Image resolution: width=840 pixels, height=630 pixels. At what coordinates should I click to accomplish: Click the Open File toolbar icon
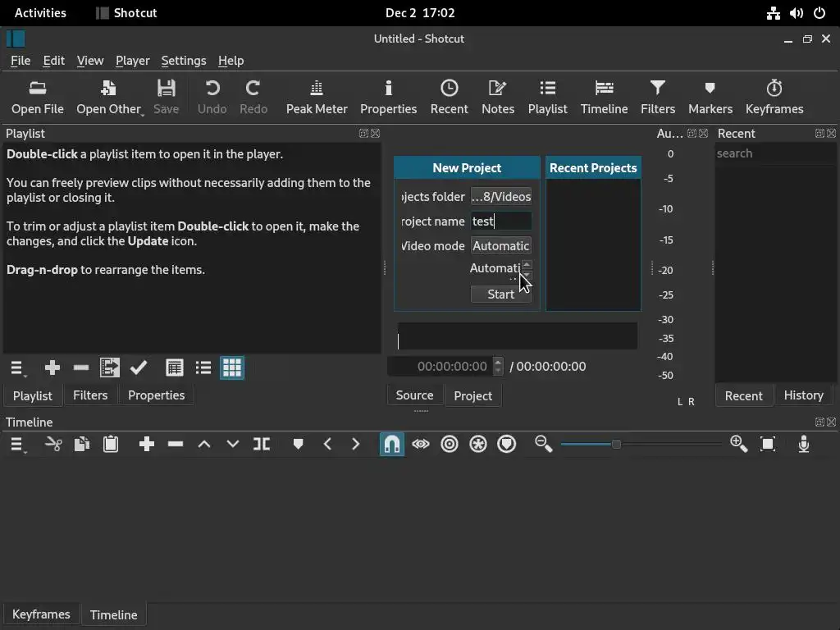tap(38, 97)
